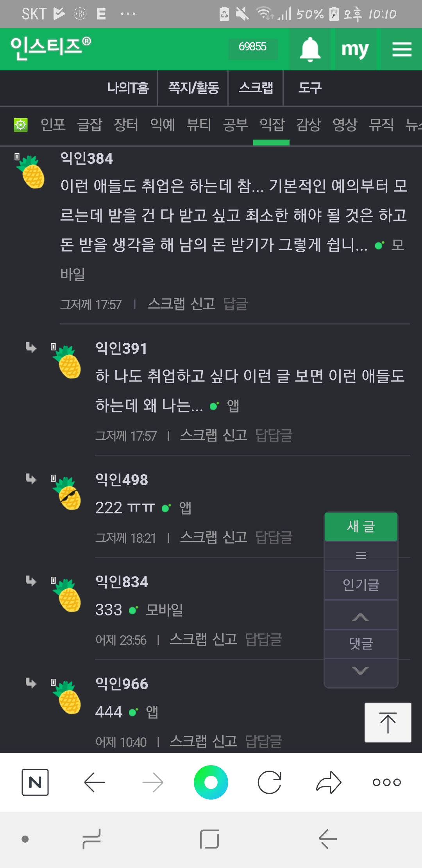Tap the share arrow icon in the browser bar
The image size is (422, 868).
329,782
